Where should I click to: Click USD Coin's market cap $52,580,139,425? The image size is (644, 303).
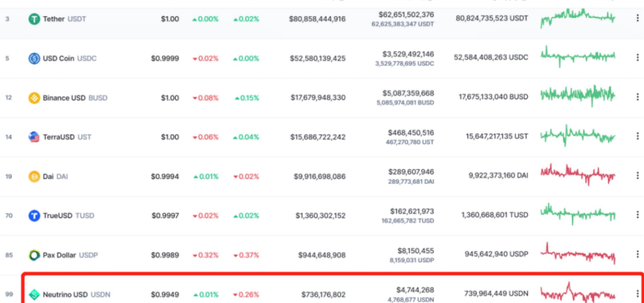[318, 58]
